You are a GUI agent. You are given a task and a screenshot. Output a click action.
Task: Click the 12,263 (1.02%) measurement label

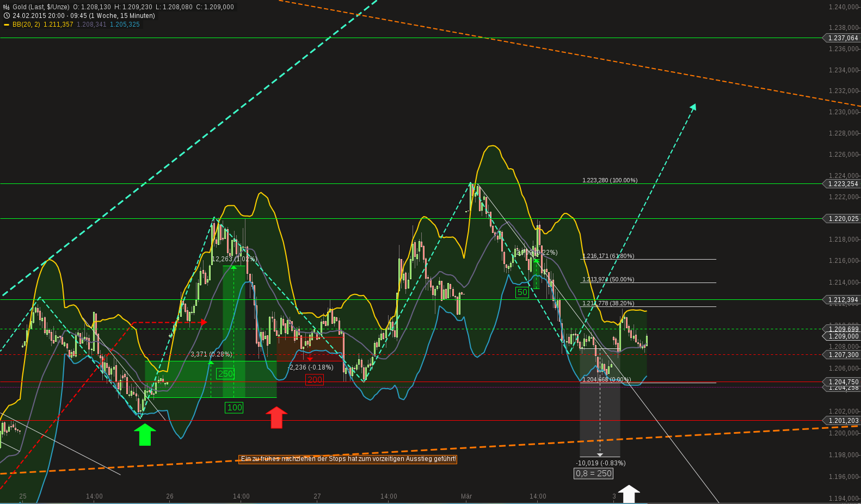[x=234, y=259]
